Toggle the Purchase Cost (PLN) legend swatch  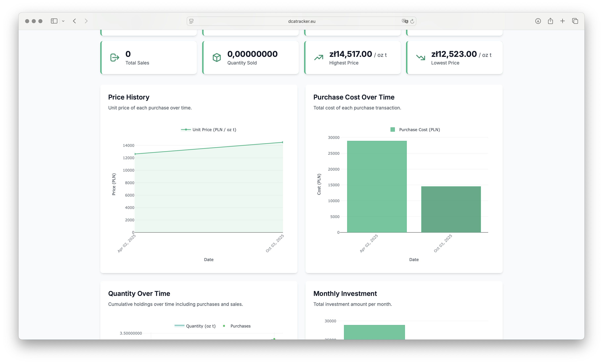393,130
